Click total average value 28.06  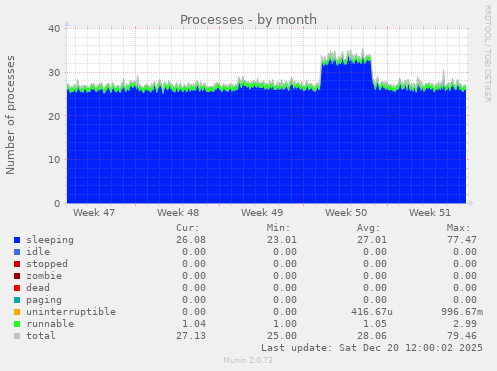[x=372, y=336]
